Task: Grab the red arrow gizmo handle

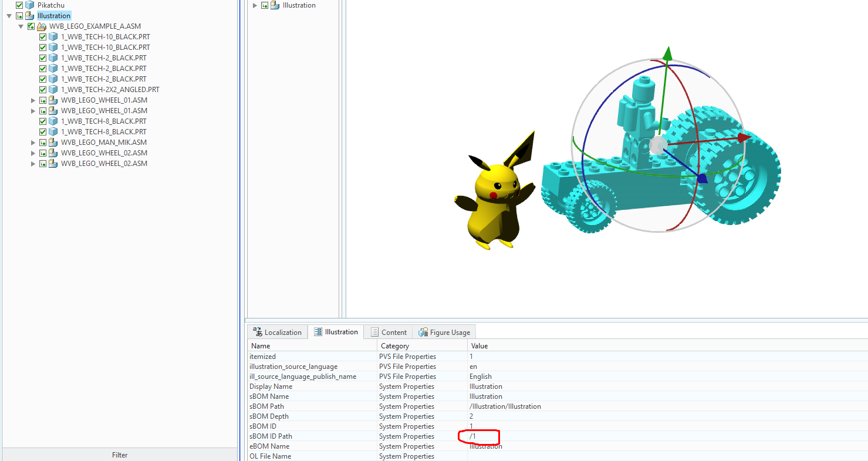Action: click(744, 138)
